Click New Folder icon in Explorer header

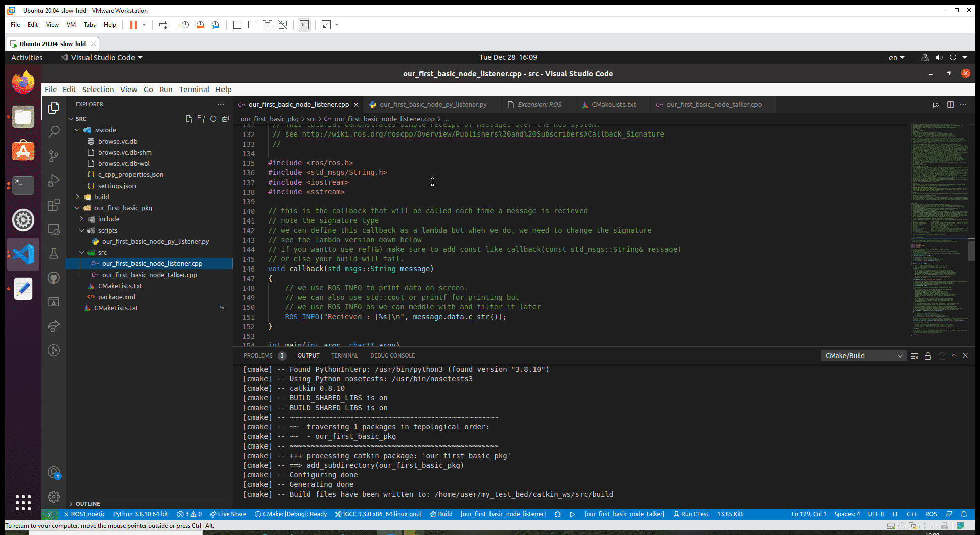(201, 119)
